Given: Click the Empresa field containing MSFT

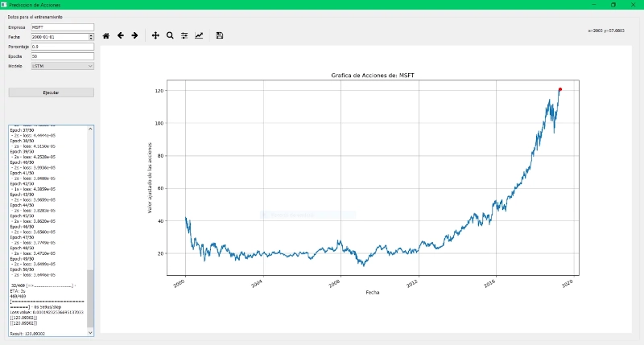Looking at the screenshot, I should (x=63, y=27).
